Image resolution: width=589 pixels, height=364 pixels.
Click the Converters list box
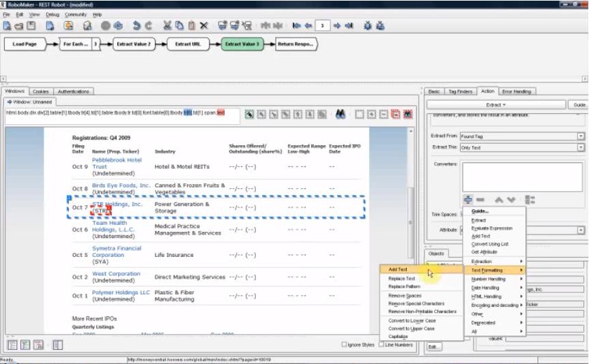(x=523, y=177)
